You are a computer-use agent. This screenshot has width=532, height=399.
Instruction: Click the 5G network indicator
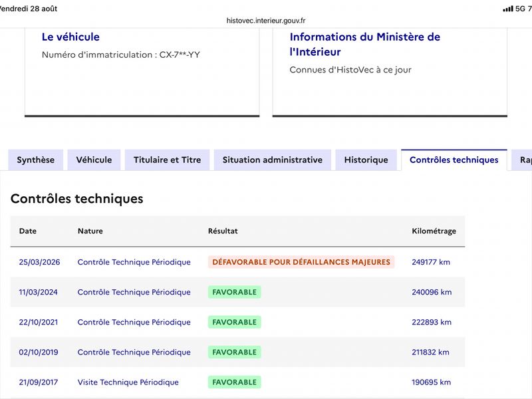click(520, 9)
